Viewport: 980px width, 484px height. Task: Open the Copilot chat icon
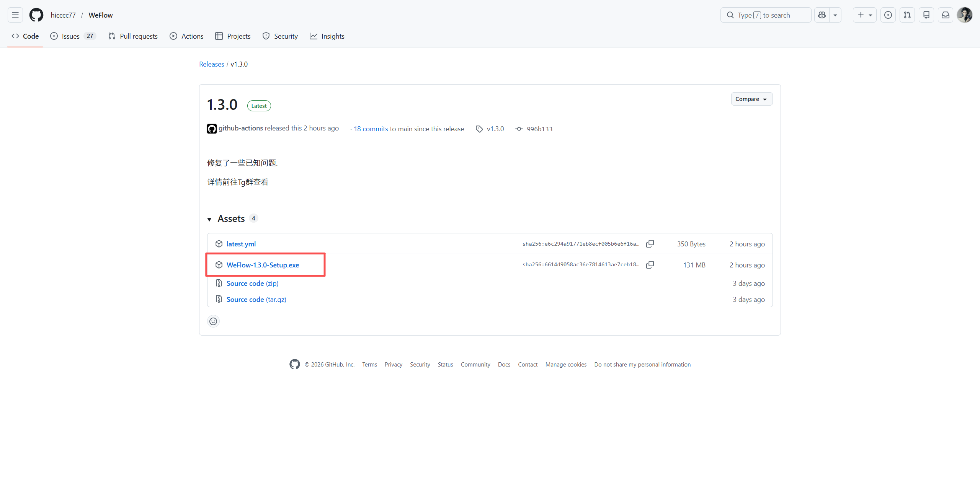pyautogui.click(x=822, y=15)
